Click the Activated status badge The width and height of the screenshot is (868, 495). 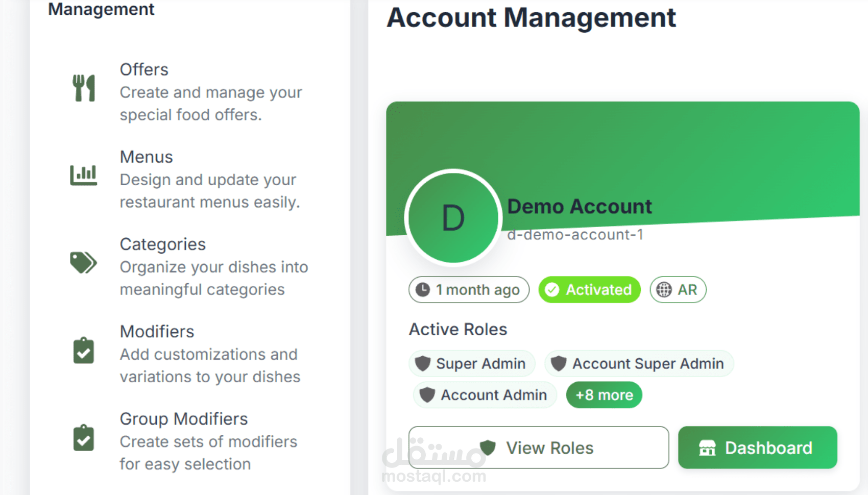pyautogui.click(x=589, y=290)
